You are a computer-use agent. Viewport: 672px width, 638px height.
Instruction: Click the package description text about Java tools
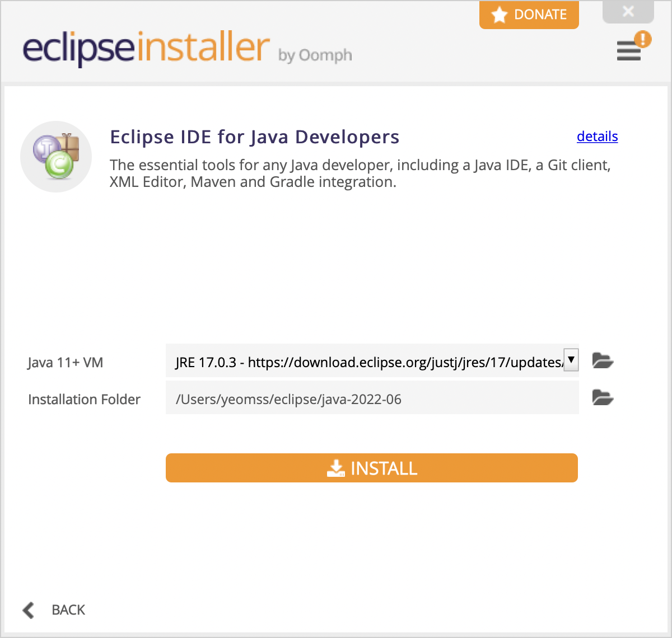pyautogui.click(x=360, y=173)
